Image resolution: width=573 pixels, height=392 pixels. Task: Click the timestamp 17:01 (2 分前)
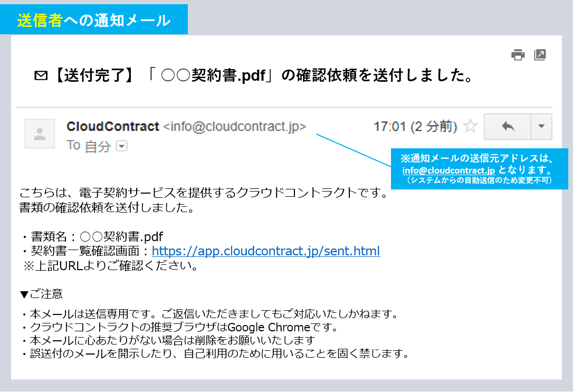415,127
